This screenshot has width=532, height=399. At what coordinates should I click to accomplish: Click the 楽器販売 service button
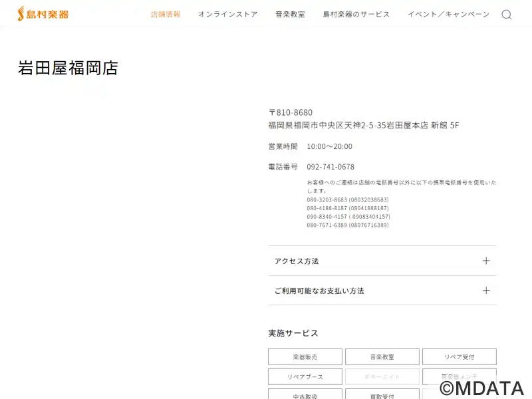[x=305, y=356]
